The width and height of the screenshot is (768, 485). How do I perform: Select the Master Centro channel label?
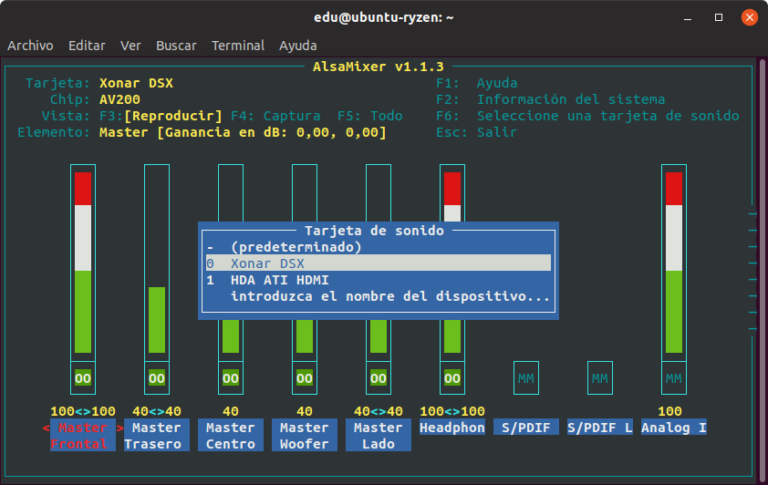(x=231, y=436)
